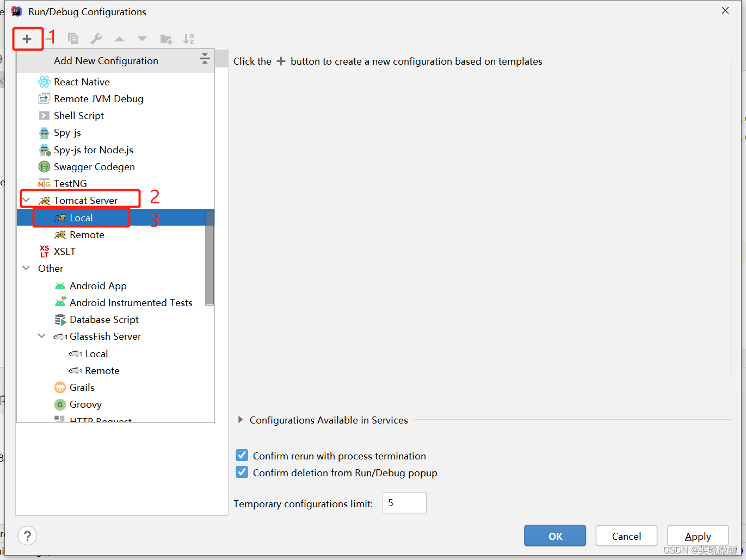Click collapse icon beside Add New Configuration
This screenshot has width=746, height=560.
[x=205, y=59]
